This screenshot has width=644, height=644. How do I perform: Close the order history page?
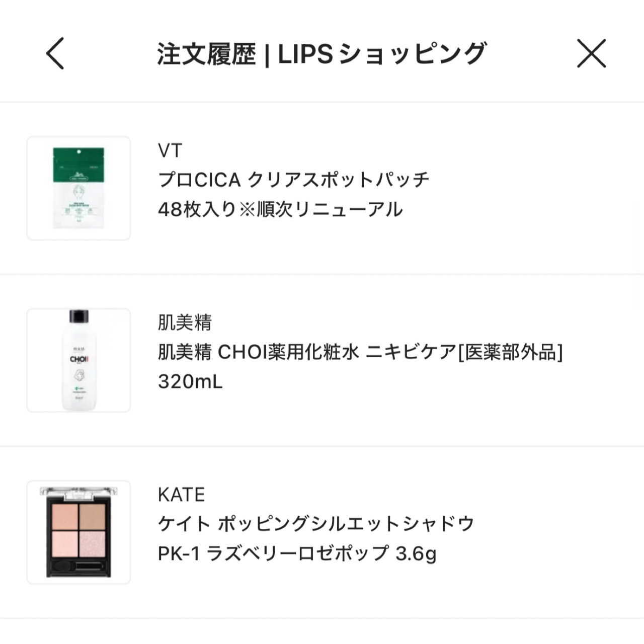click(x=591, y=54)
